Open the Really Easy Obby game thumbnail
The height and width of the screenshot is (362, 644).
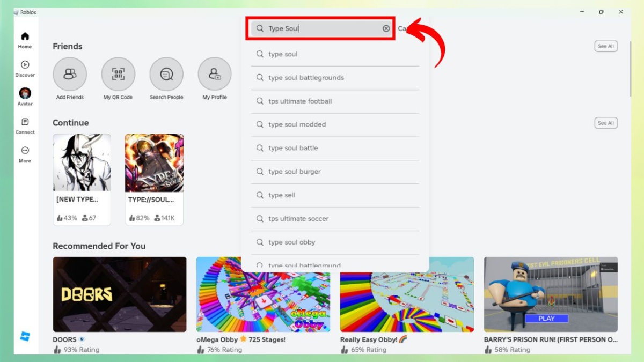407,294
